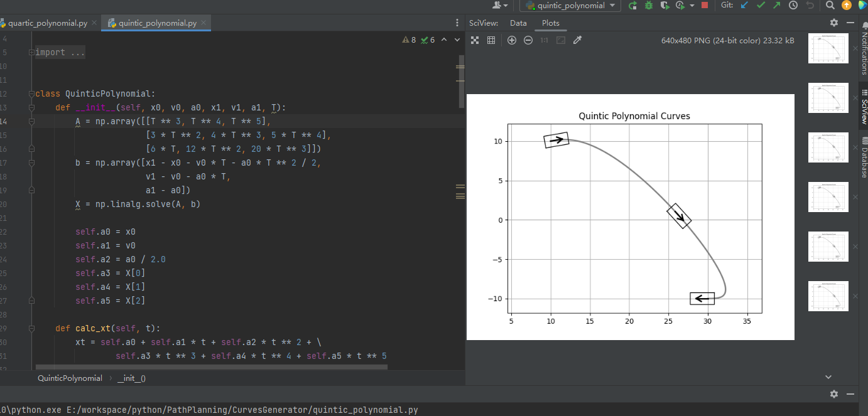Open the Database side panel
This screenshot has width=868, height=416.
[863, 158]
